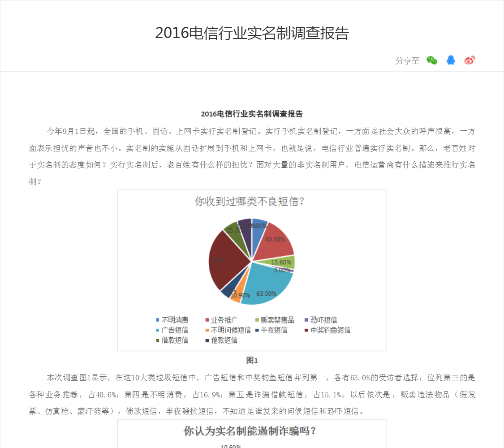Click the 分享至 label

point(407,61)
